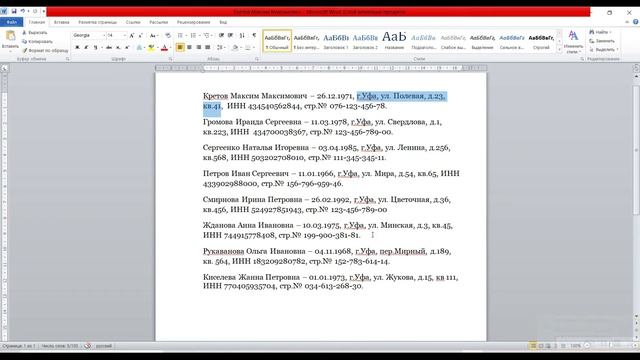Apply the Обычный style
Screen dimensions: 640x360
(x=277, y=41)
